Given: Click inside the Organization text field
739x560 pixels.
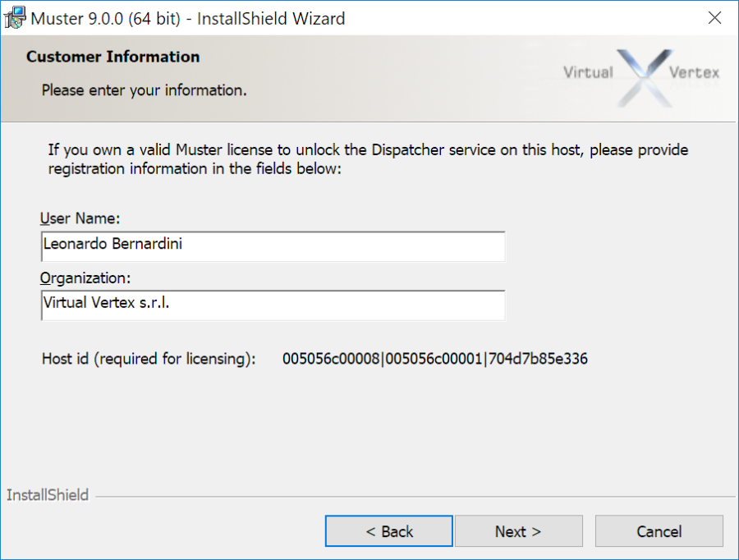Looking at the screenshot, I should 273,303.
